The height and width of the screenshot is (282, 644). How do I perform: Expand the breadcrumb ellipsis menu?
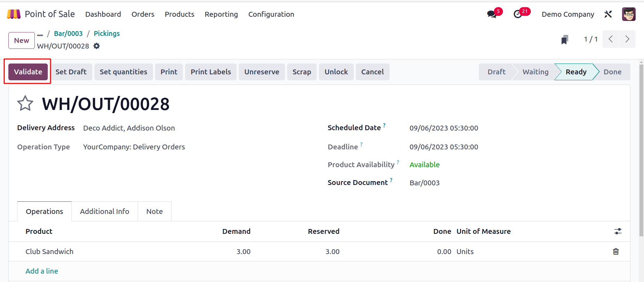40,35
